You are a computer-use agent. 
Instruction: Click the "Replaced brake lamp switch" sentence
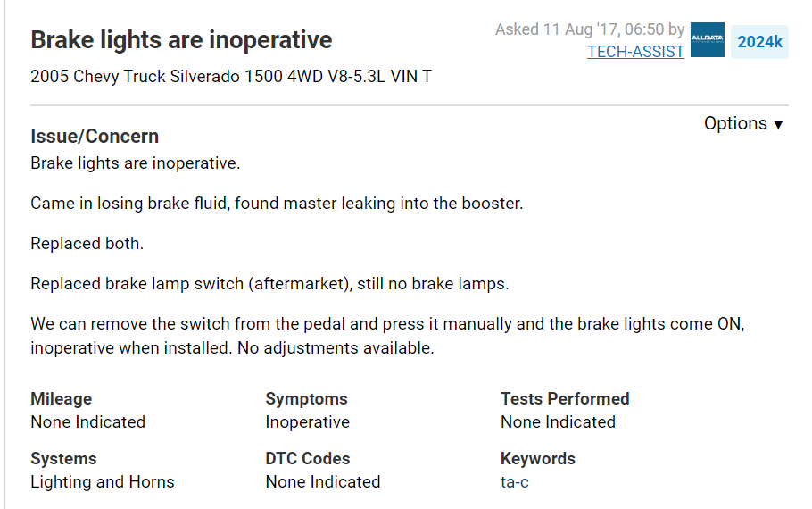[269, 284]
